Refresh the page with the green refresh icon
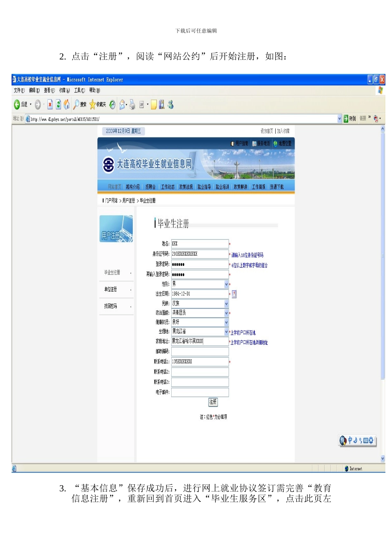 pos(58,104)
